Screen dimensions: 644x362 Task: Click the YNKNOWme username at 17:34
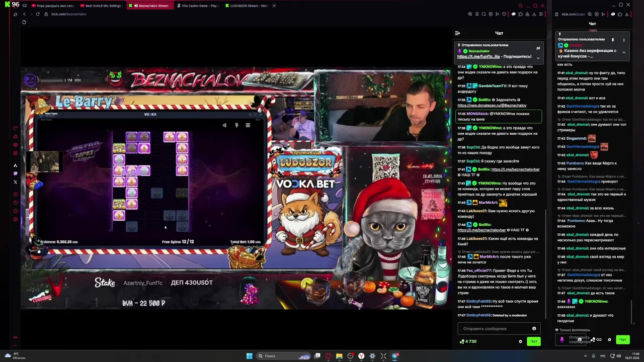click(490, 67)
